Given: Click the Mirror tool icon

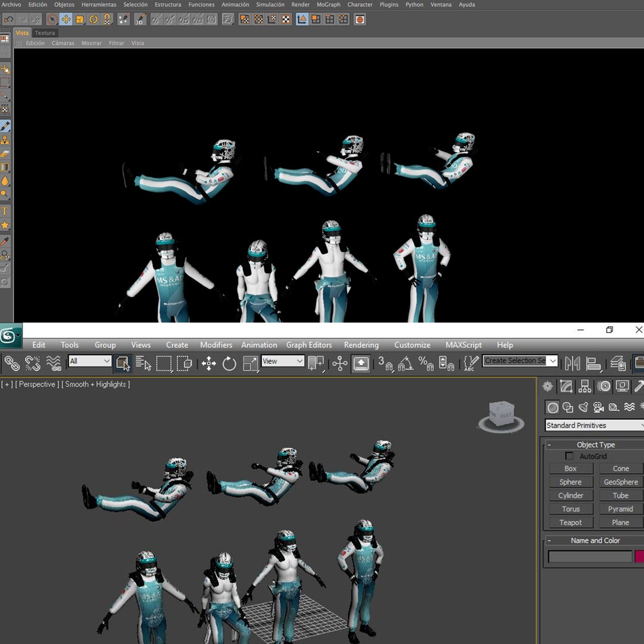Looking at the screenshot, I should (x=572, y=364).
